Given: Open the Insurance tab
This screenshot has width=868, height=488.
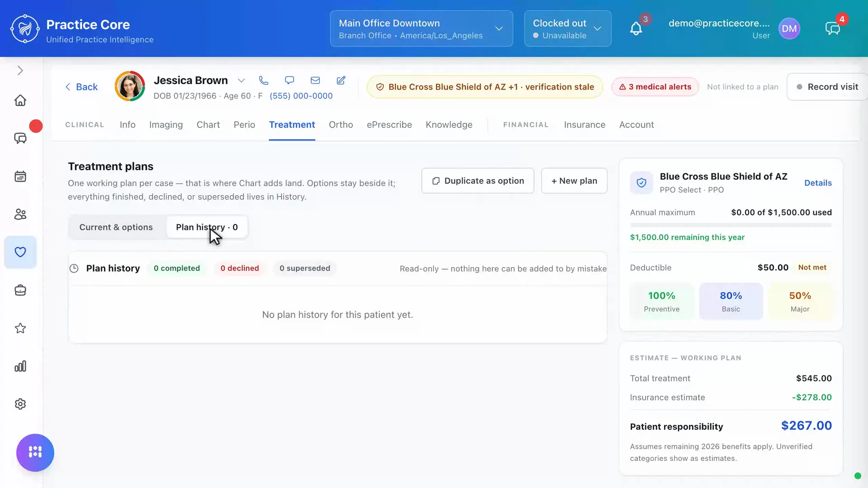Looking at the screenshot, I should [x=585, y=125].
